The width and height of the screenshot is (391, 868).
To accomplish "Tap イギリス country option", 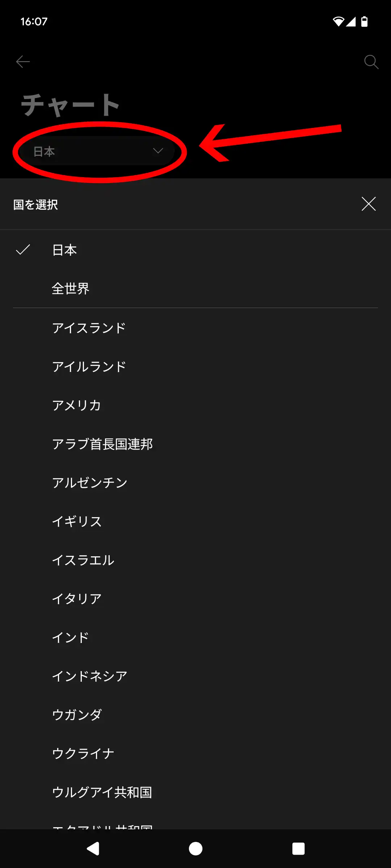I will point(77,522).
